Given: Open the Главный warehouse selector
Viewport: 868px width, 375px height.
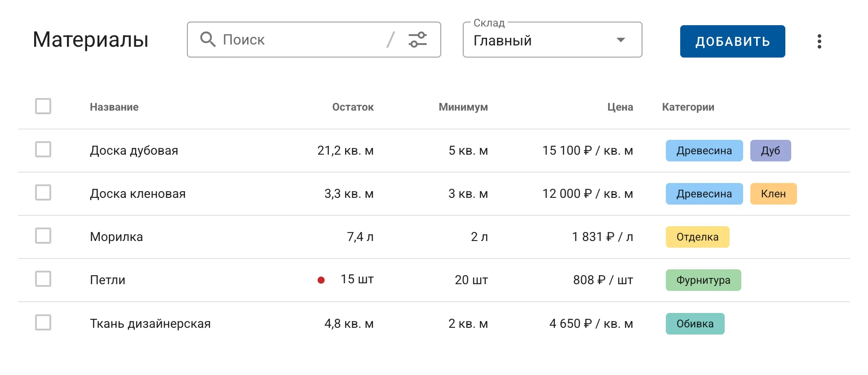Looking at the screenshot, I should point(539,40).
